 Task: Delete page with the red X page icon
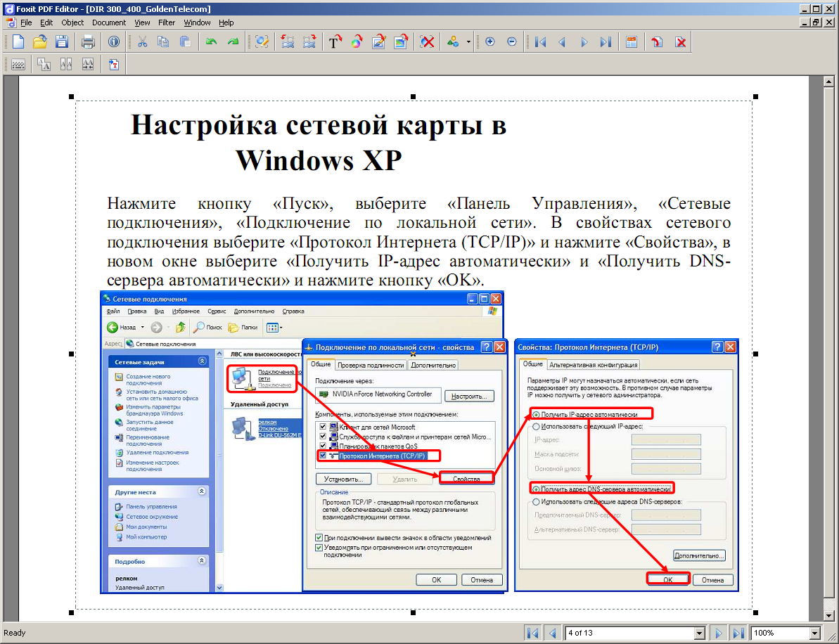point(680,41)
